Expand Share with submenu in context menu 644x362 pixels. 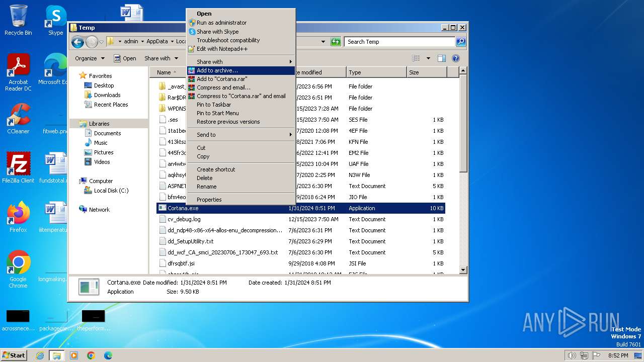click(x=241, y=62)
